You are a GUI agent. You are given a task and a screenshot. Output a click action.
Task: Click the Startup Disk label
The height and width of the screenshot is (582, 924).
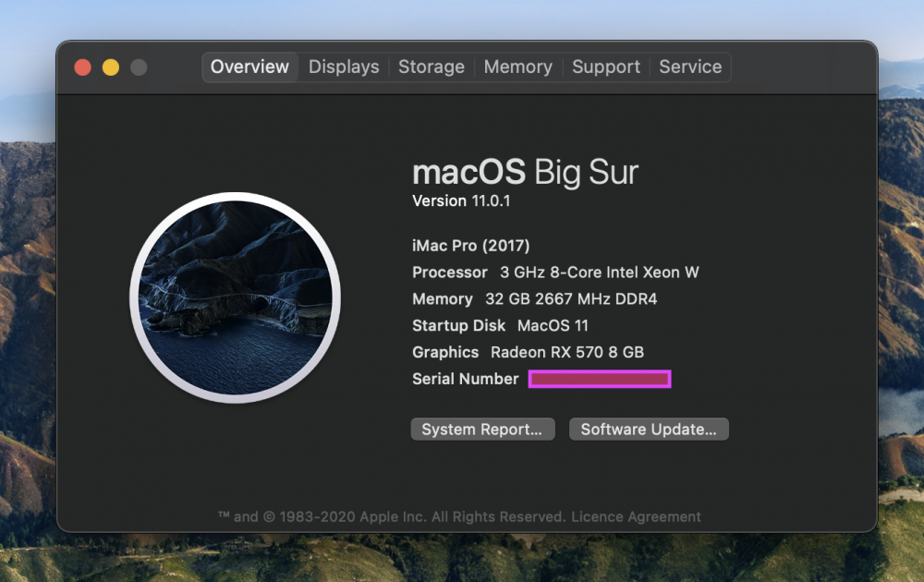pyautogui.click(x=458, y=325)
